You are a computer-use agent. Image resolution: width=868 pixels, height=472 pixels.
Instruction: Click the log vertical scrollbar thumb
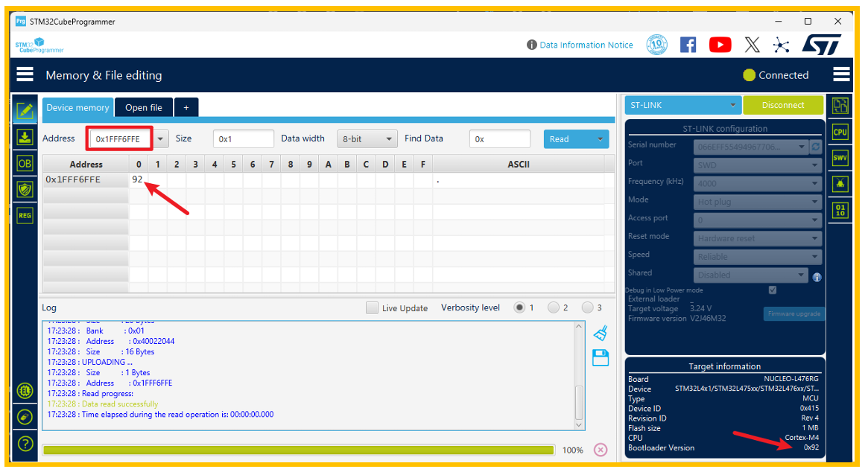(x=579, y=402)
